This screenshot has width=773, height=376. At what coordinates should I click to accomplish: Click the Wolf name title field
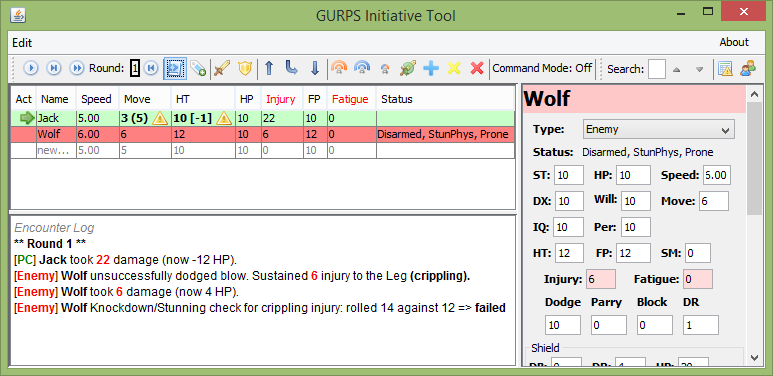point(634,99)
